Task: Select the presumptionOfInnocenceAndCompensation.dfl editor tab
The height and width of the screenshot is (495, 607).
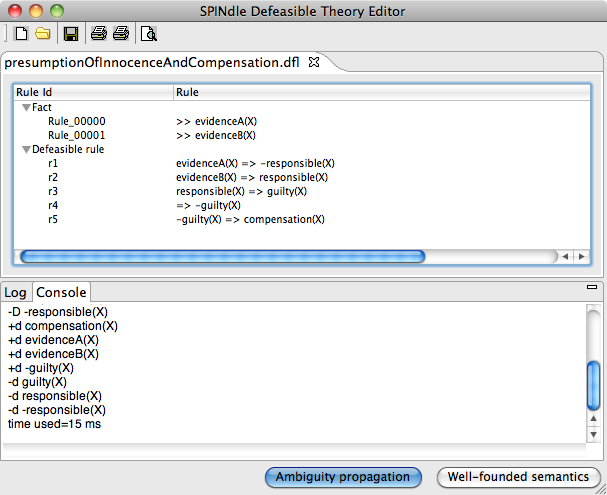Action: pyautogui.click(x=152, y=62)
